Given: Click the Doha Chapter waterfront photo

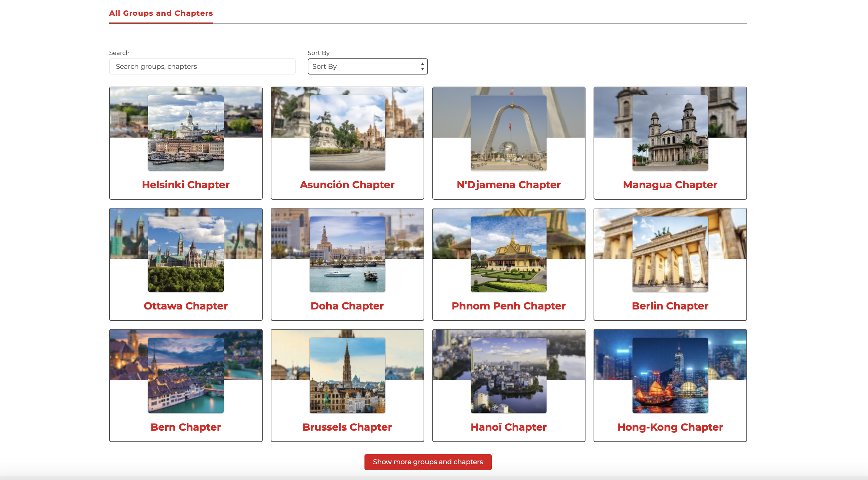Looking at the screenshot, I should [347, 254].
